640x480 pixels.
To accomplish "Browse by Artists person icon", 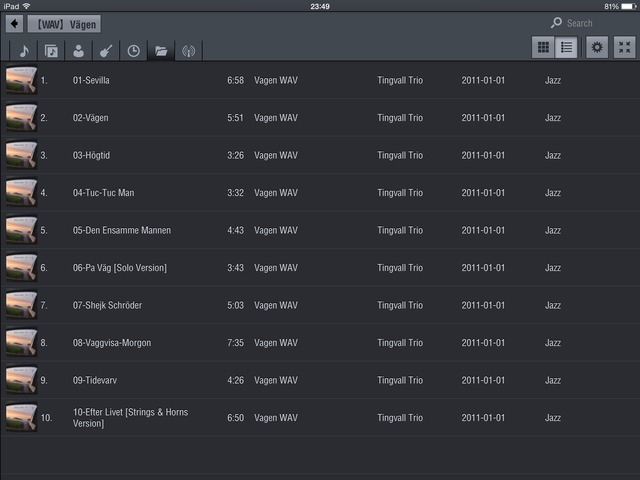I will tap(78, 50).
